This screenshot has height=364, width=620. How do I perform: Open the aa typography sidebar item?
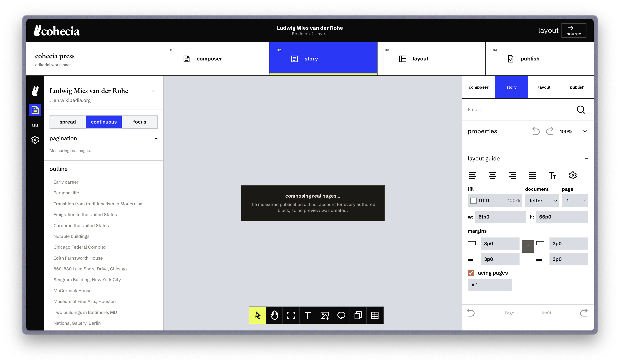[35, 125]
